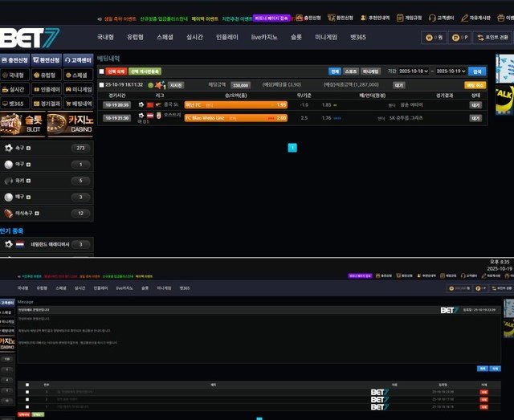Click page 1 pagination button
Viewport: 514px width, 420px height.
[292, 148]
